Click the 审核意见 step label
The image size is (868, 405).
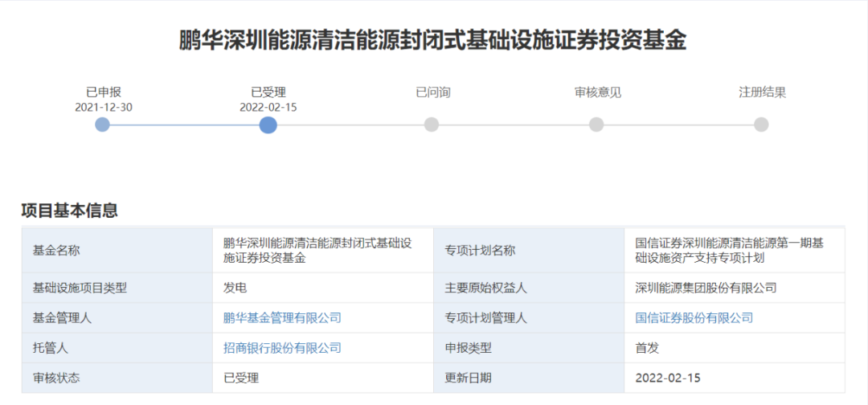coord(598,92)
